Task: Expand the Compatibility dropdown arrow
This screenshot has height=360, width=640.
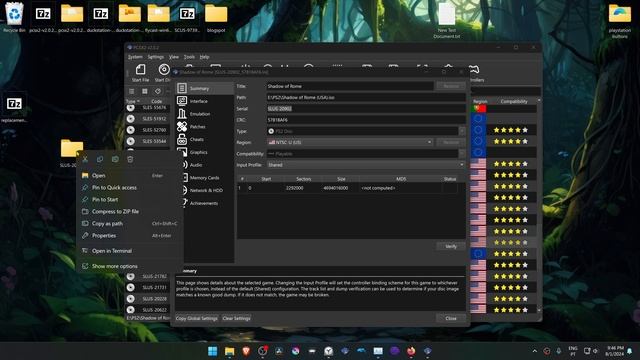Action: tap(462, 154)
